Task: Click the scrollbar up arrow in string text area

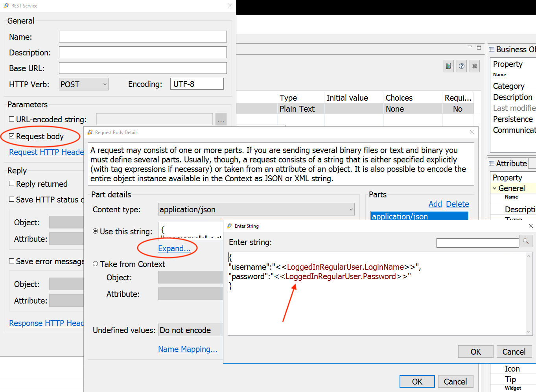Action: 529,256
